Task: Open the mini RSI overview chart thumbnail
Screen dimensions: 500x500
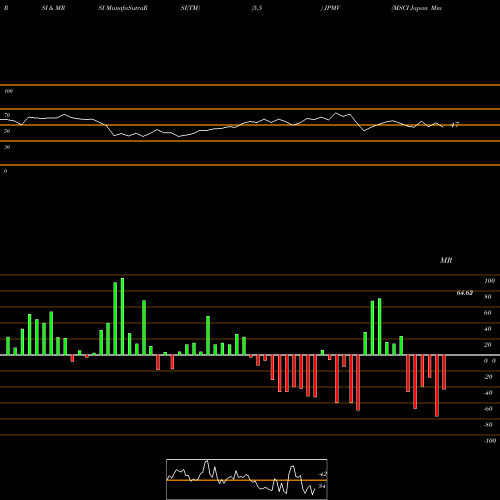Action: coord(247,479)
